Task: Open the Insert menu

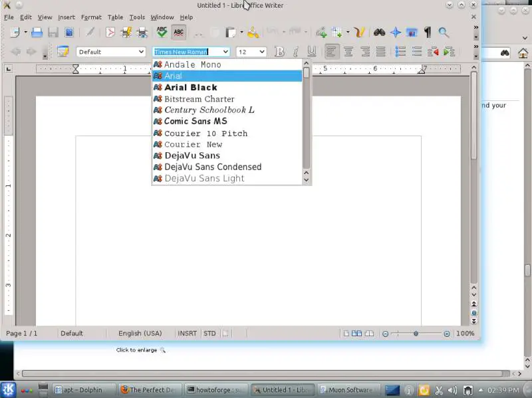Action: click(66, 17)
